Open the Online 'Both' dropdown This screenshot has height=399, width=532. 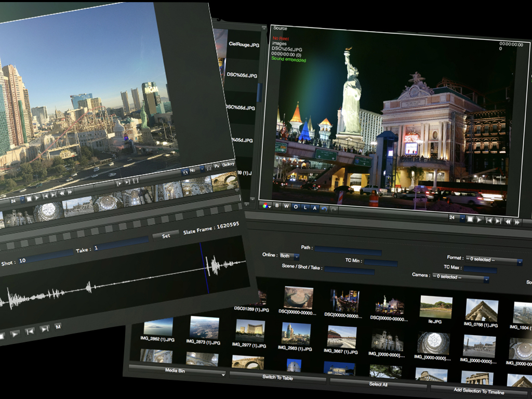click(x=289, y=256)
